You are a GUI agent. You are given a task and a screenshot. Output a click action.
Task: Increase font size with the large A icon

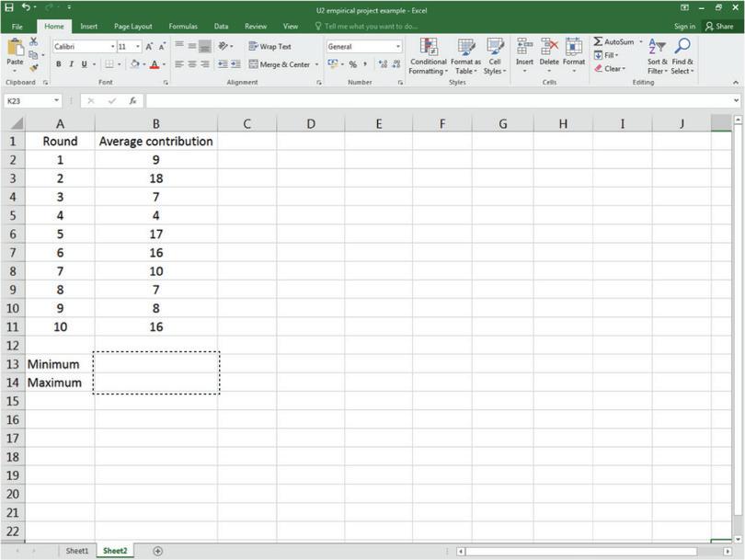click(x=149, y=47)
